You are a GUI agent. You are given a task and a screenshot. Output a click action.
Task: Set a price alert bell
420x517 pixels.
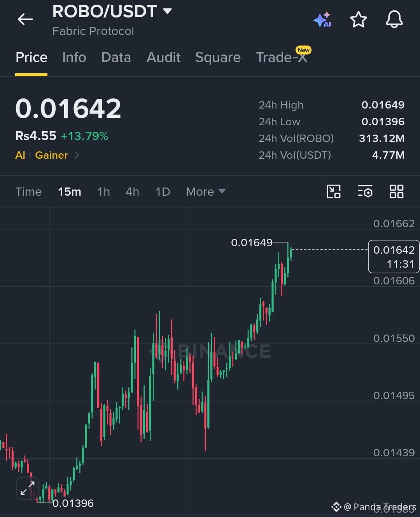coord(394,19)
